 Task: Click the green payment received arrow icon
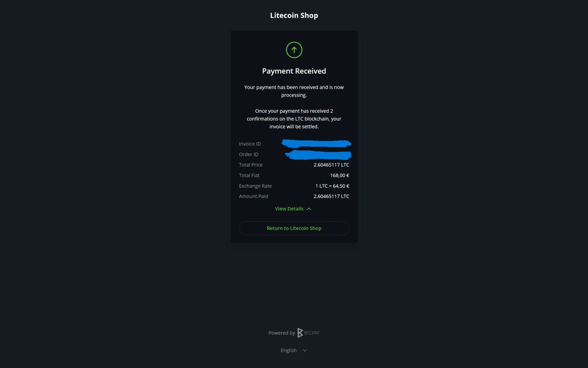point(294,50)
